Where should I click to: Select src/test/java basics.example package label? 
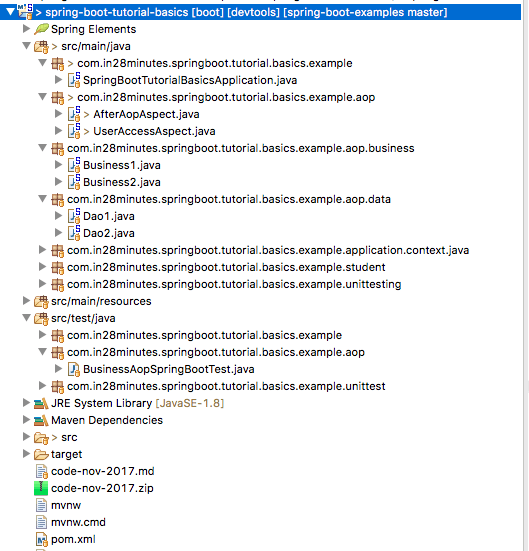205,335
